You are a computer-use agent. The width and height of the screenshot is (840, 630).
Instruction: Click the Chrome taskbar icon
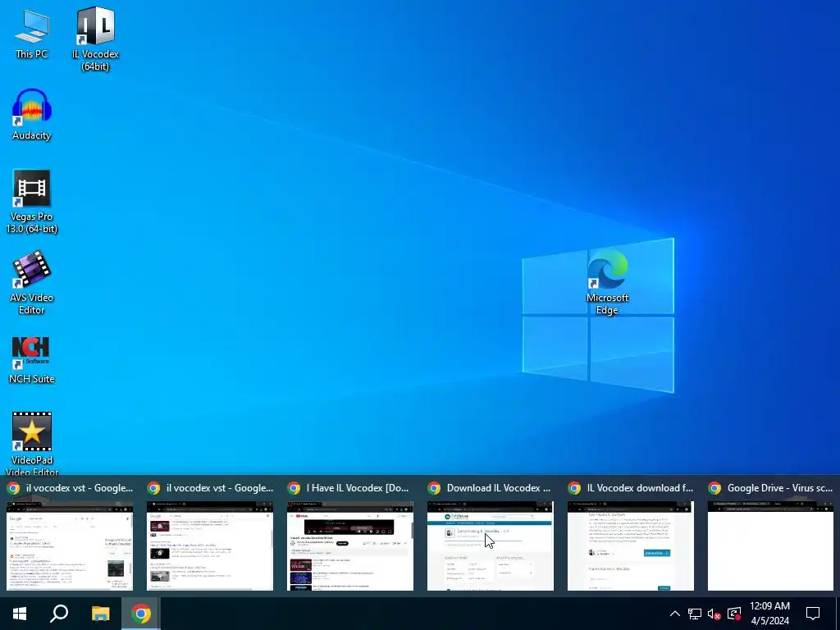(x=141, y=614)
